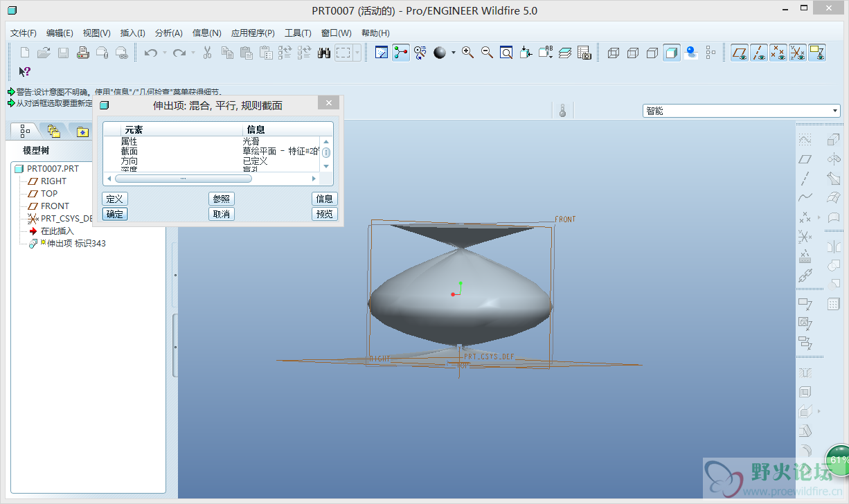Screen dimensions: 849x504
Task: Open the Layers stacked-sheets icon
Action: point(565,53)
